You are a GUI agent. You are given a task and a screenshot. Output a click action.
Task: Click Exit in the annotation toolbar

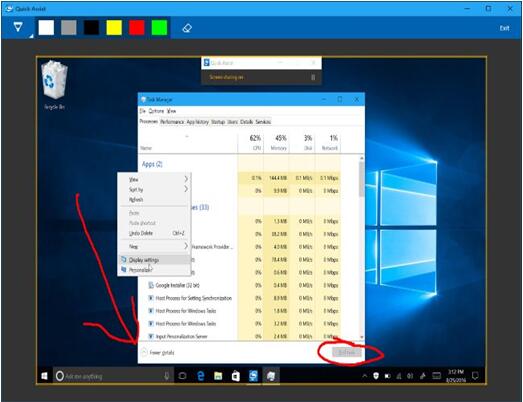click(504, 28)
